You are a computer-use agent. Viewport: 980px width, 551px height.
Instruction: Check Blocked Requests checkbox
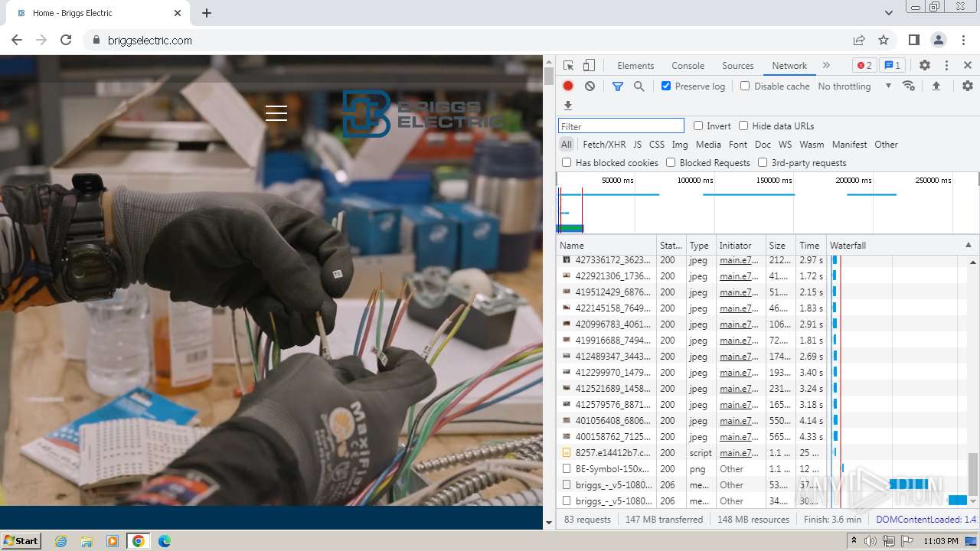[x=671, y=162]
